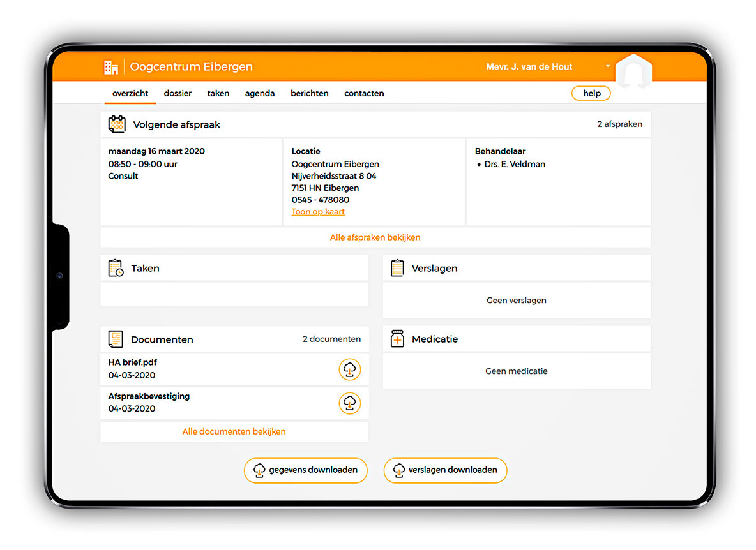Click the building icon beside Oogcentrum Eibergen
This screenshot has height=550, width=756.
(x=111, y=67)
